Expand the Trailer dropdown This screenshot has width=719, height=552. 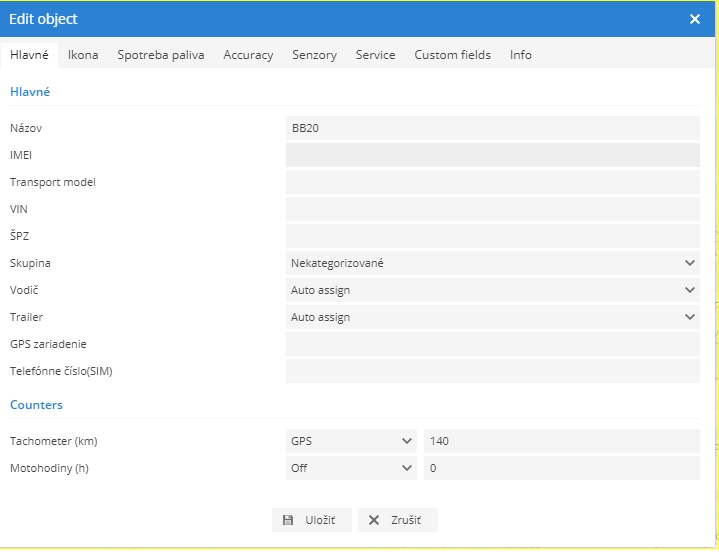(x=492, y=317)
